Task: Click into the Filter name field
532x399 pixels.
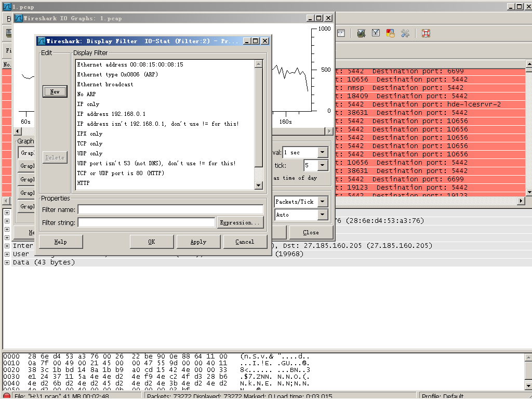Action: [170, 210]
